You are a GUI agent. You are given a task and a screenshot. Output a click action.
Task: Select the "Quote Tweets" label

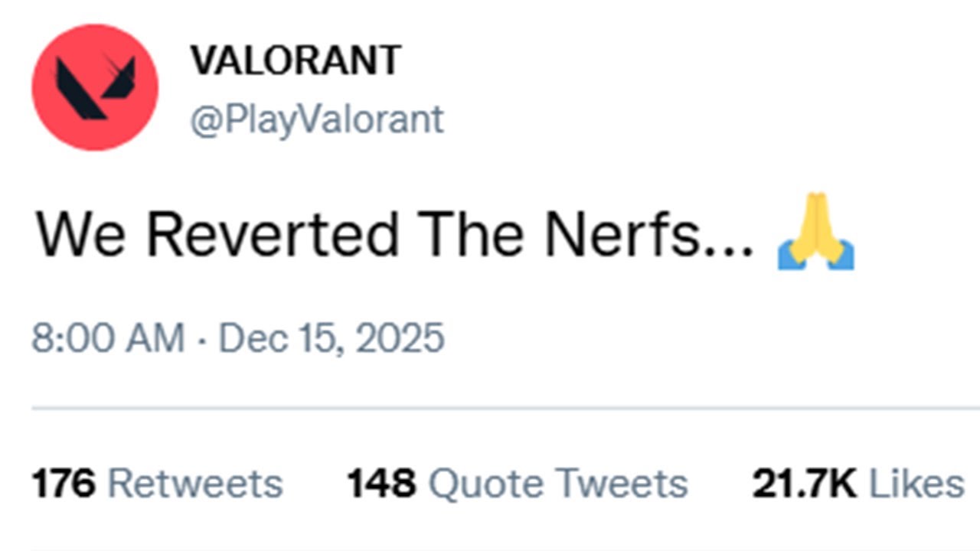557,484
